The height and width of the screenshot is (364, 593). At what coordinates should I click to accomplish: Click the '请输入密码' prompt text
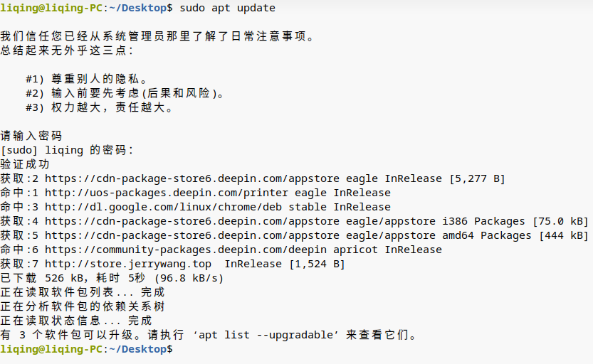tap(31, 136)
